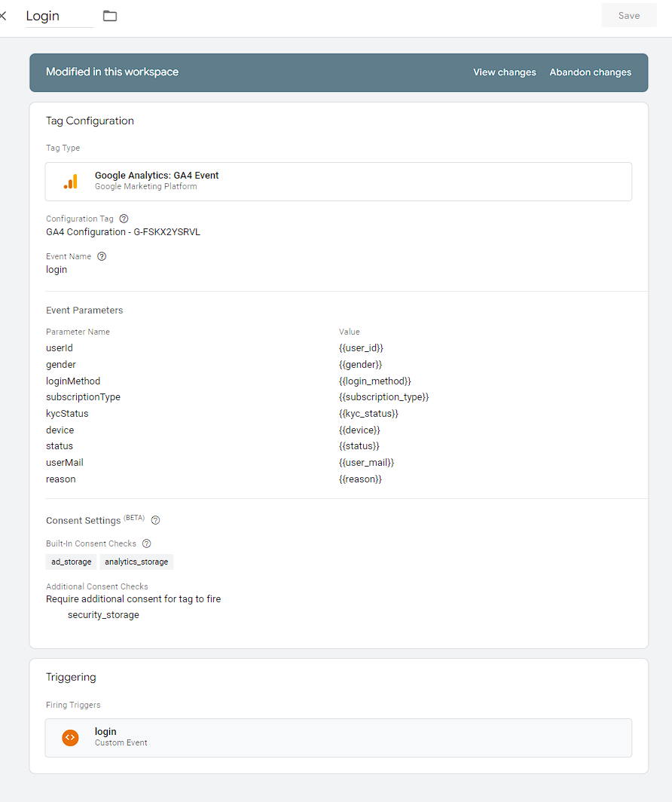The width and height of the screenshot is (672, 802).
Task: Click Modified in this workspace banner text
Action: (x=112, y=72)
